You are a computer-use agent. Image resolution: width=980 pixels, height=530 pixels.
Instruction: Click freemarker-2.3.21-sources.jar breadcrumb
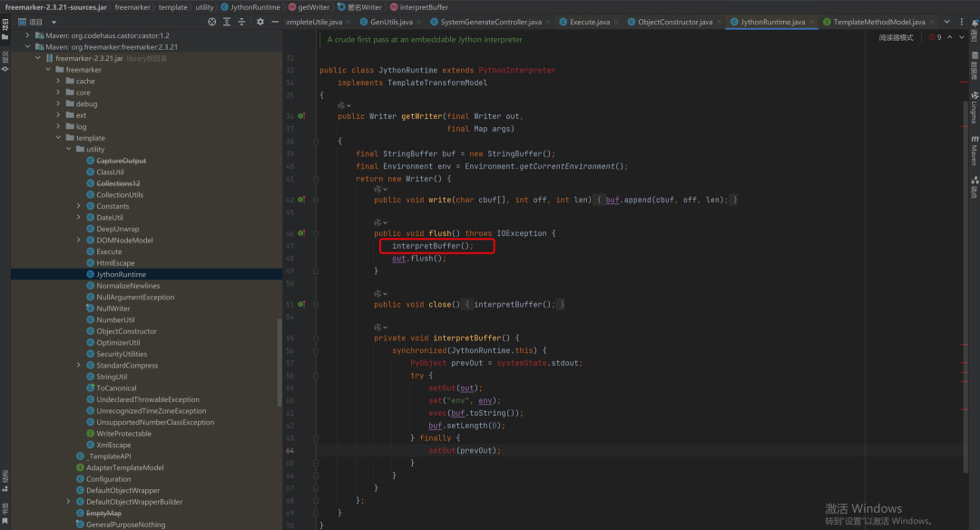tap(56, 7)
